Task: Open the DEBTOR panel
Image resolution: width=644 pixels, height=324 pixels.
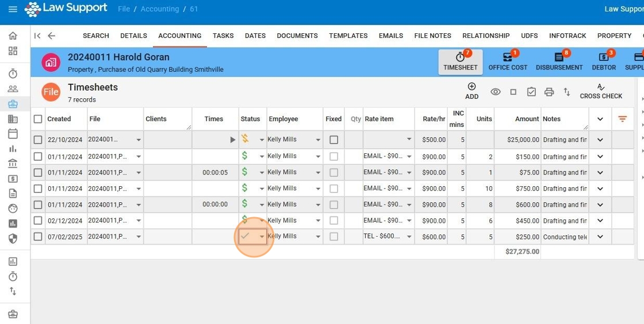Action: tap(604, 62)
